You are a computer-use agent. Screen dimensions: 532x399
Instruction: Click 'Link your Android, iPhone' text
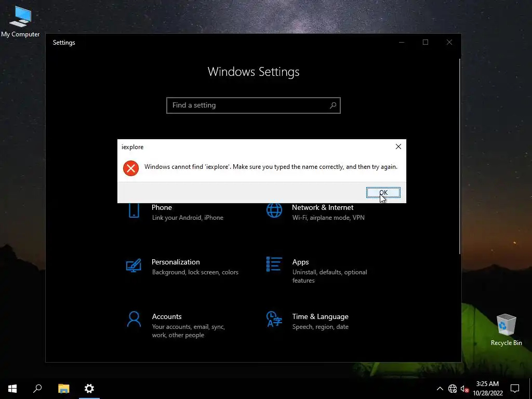pyautogui.click(x=188, y=218)
